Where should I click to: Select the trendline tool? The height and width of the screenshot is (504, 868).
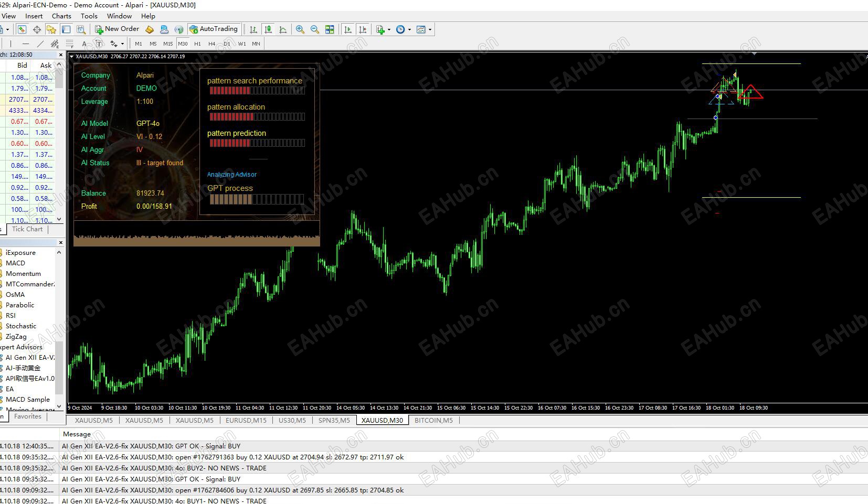40,44
